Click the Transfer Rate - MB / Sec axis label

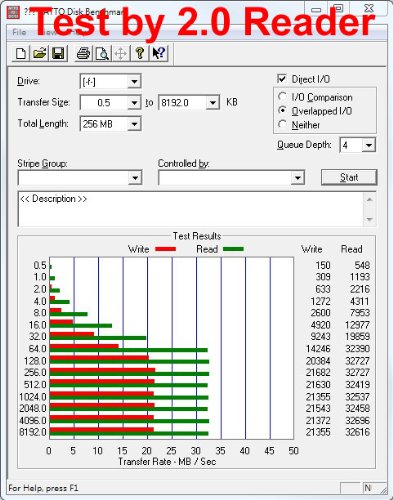(x=167, y=461)
